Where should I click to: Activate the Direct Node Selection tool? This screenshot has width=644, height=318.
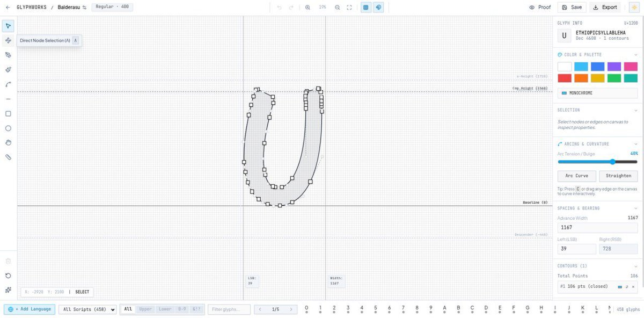(x=8, y=40)
